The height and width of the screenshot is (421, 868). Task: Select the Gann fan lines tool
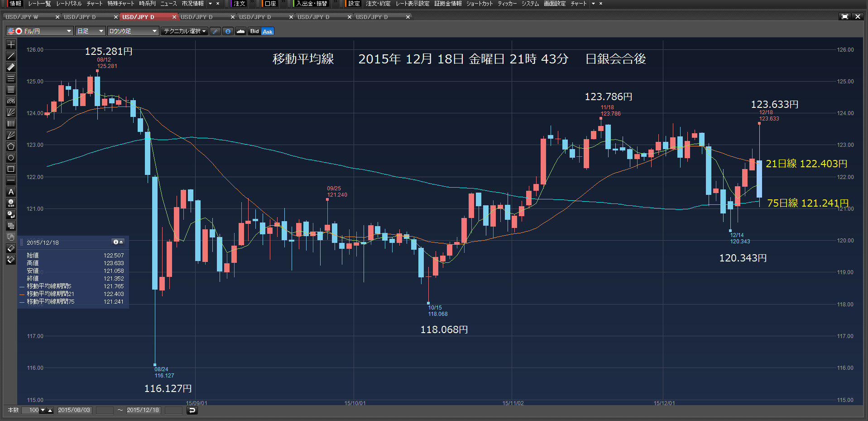[11, 135]
